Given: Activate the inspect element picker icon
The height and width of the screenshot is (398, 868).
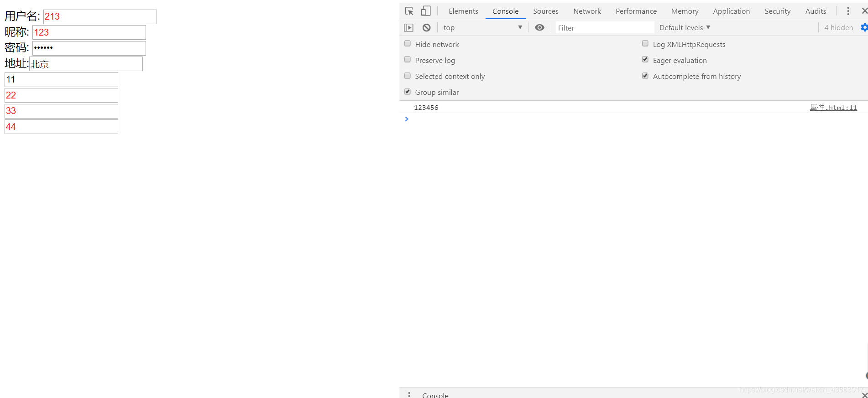Looking at the screenshot, I should coord(409,11).
